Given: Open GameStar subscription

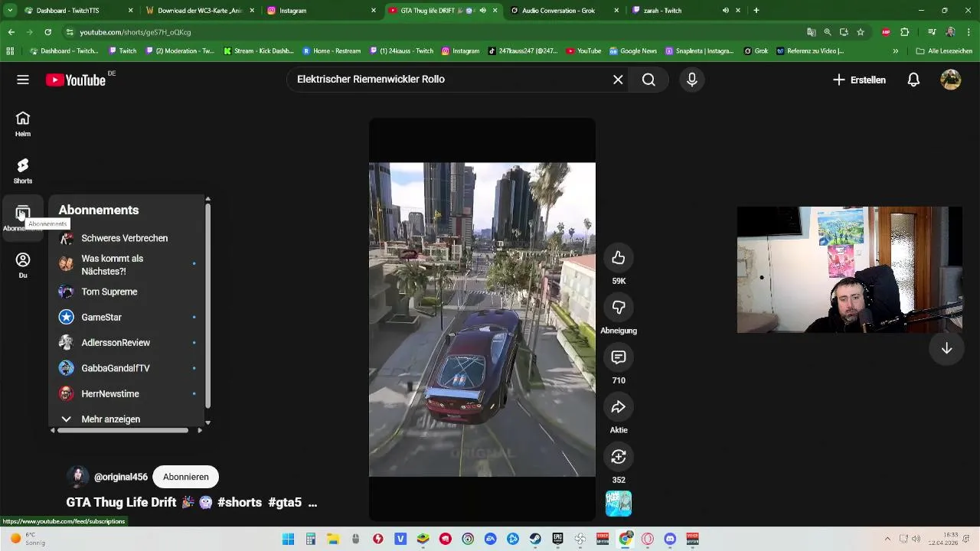Looking at the screenshot, I should click(126, 317).
